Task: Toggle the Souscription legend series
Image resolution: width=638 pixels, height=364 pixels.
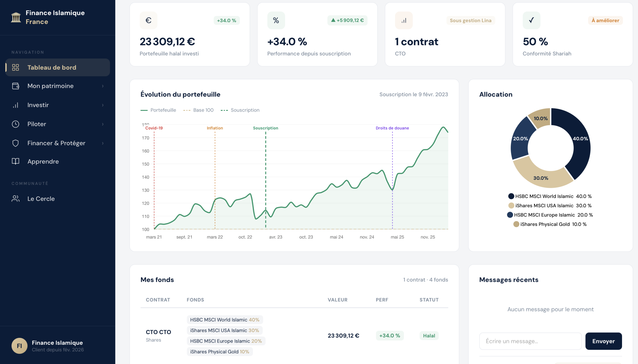Action: point(240,110)
